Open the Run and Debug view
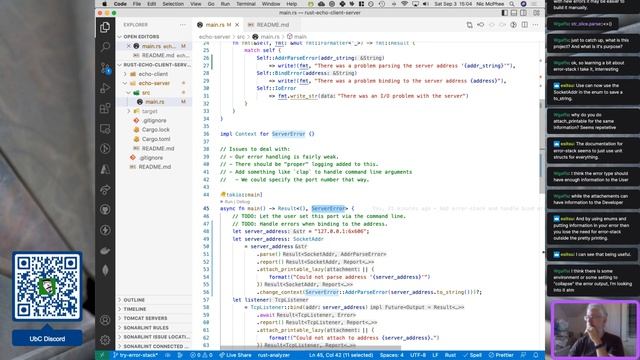 105,88
